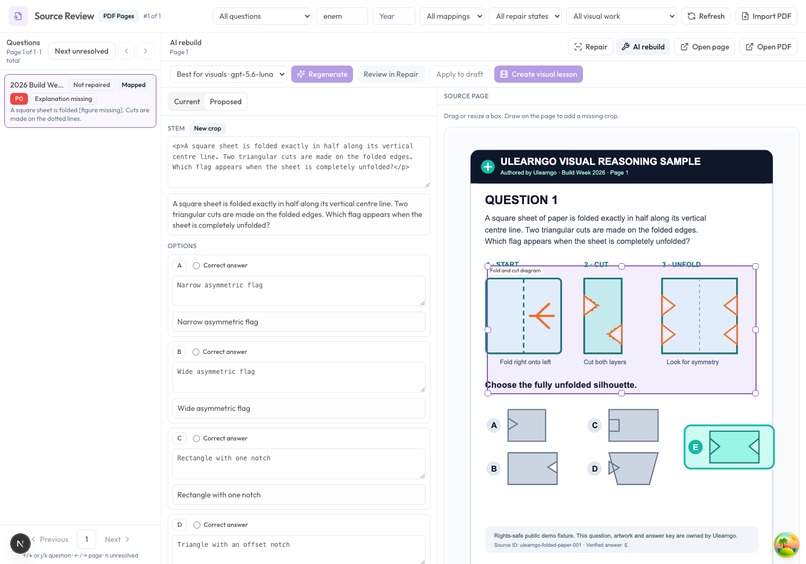This screenshot has height=564, width=806.
Task: Mark option A as correct answer
Action: (x=196, y=265)
